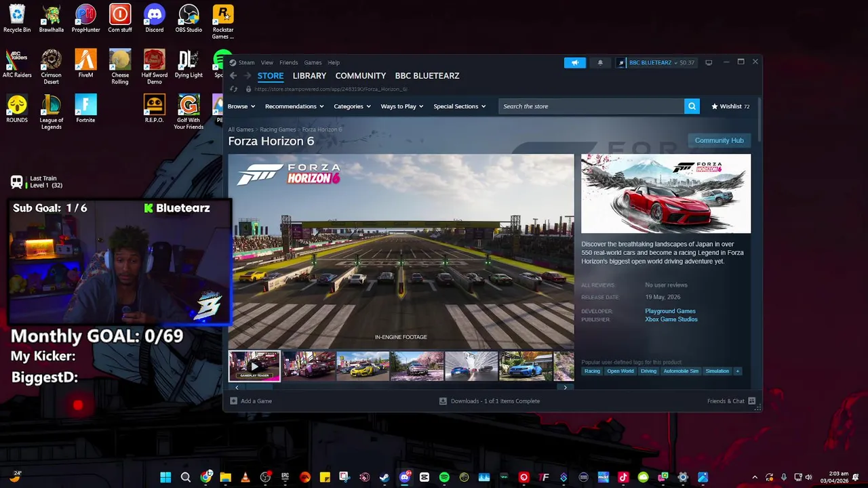Select the Gameplay Teaser video thumbnail
The height and width of the screenshot is (488, 868).
coord(254,366)
